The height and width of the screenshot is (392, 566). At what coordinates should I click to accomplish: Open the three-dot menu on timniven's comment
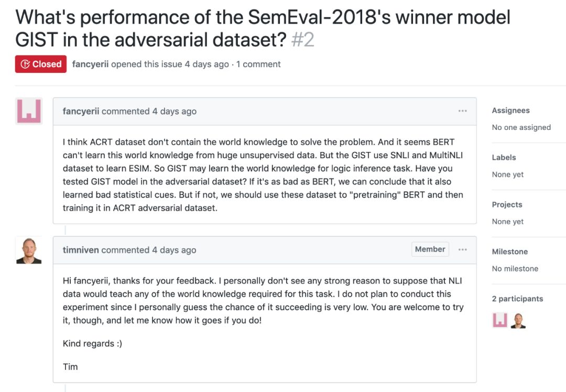tap(462, 249)
